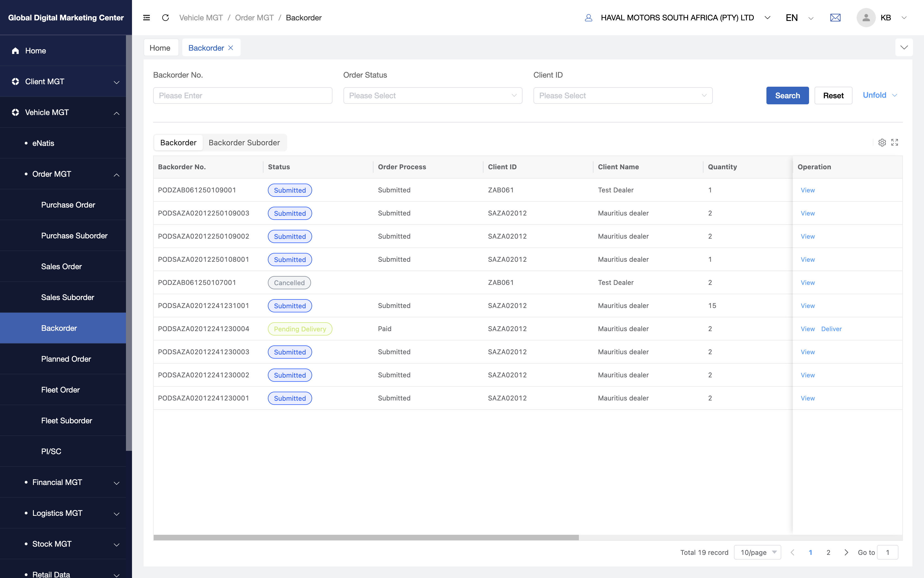View backorder PODZAB061250109001
The width and height of the screenshot is (924, 578).
click(x=808, y=190)
